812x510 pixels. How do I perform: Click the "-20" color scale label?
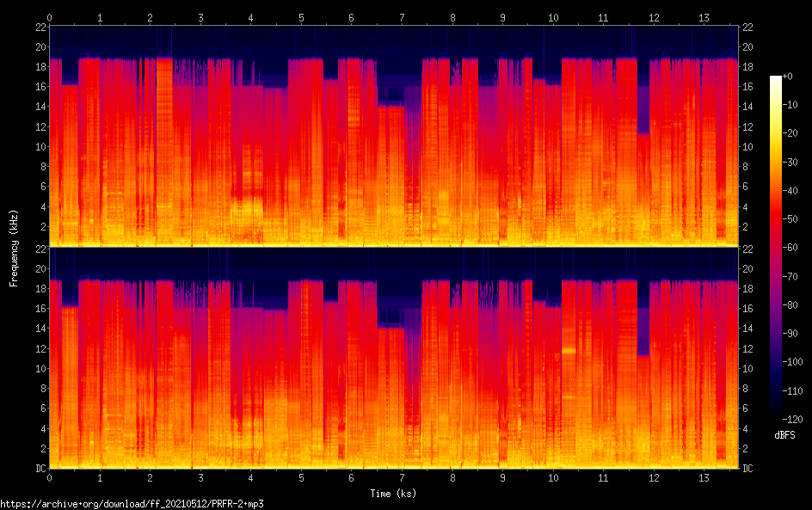point(790,133)
